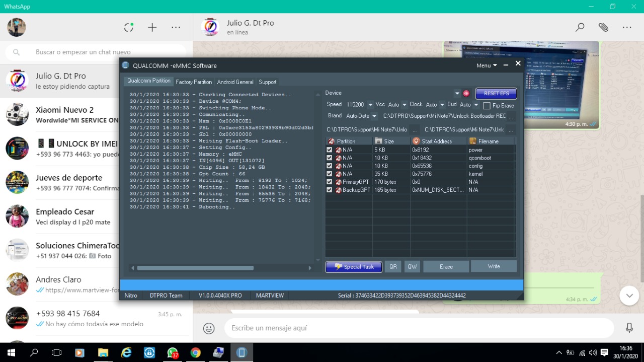Click the Size column lock icon

point(378,141)
